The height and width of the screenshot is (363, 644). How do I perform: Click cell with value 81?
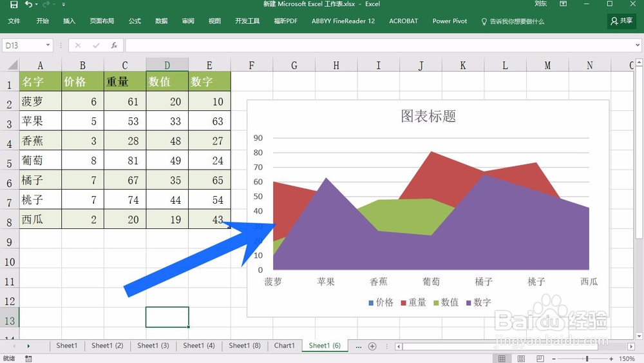[x=125, y=161]
